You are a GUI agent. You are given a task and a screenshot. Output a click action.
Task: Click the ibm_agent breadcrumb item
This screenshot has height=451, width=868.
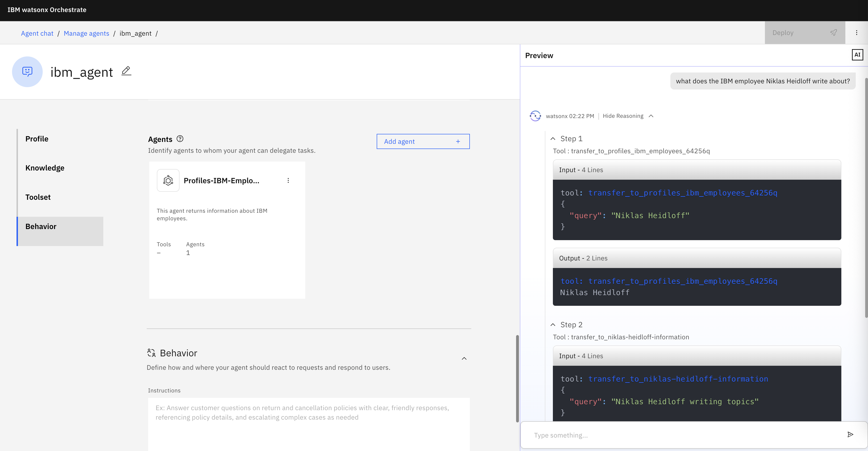pos(135,33)
